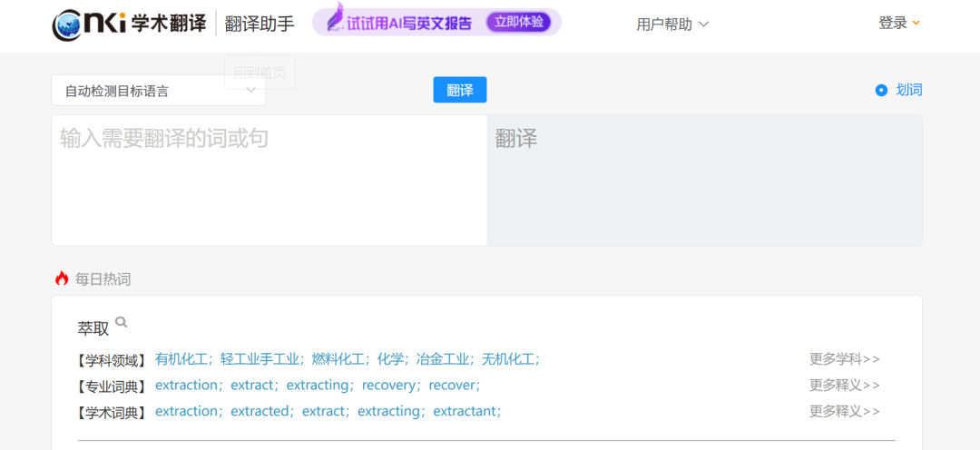The height and width of the screenshot is (450, 980).
Task: Click the CNKI globe logo
Action: [65, 25]
